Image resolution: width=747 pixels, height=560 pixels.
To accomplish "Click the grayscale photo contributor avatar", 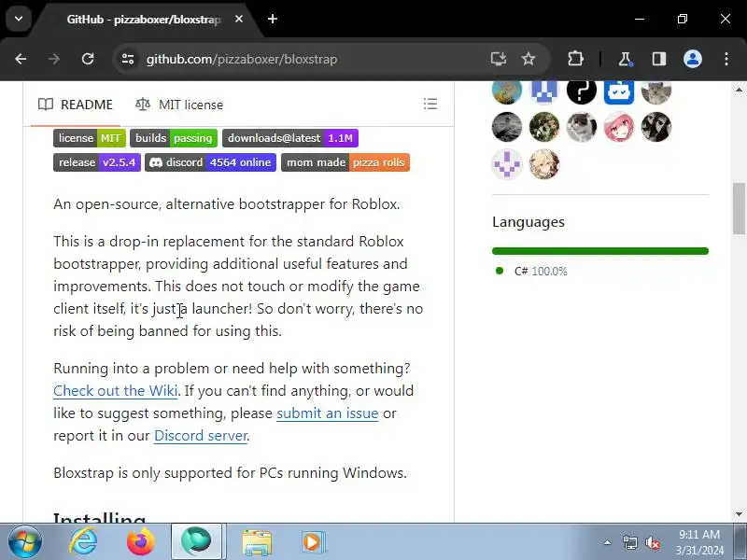I will click(x=507, y=127).
